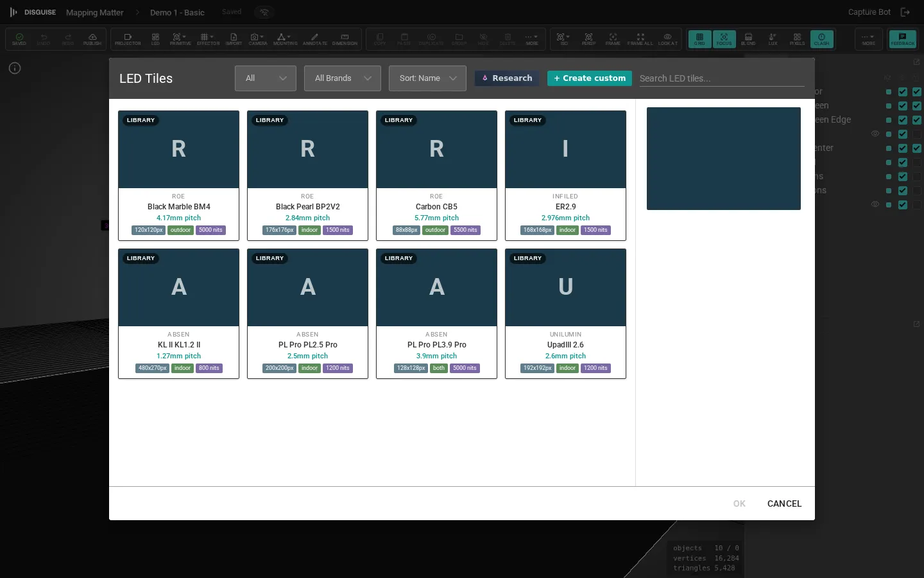Click the Create custom button
Image resolution: width=924 pixels, height=578 pixels.
[590, 78]
